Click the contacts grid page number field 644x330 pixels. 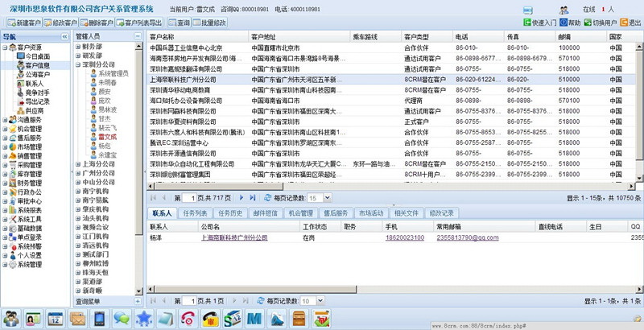[189, 301]
